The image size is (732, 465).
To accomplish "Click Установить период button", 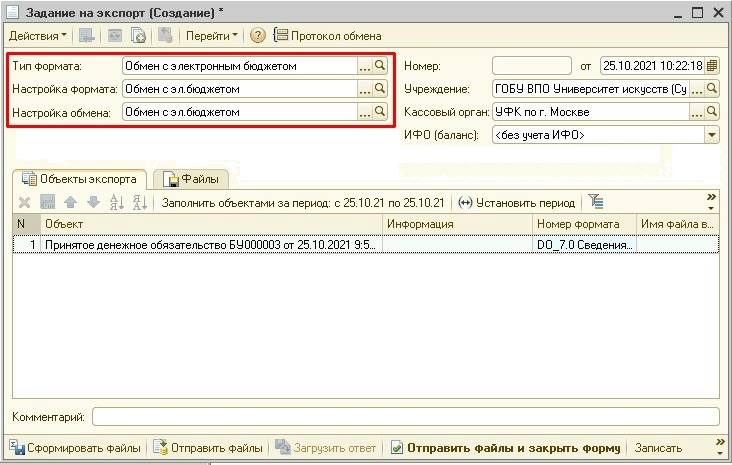I will click(516, 202).
